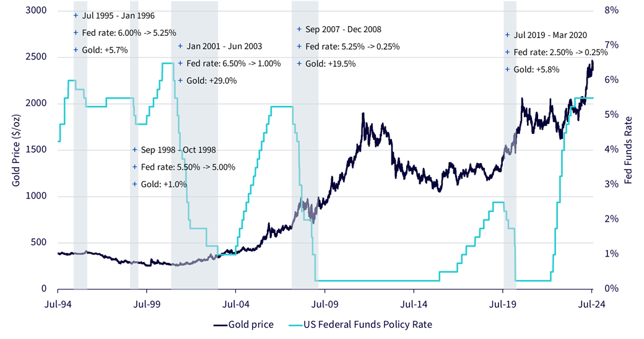
Task: Click the Jul 2019 - Mar 2020 annotation
Action: click(550, 35)
